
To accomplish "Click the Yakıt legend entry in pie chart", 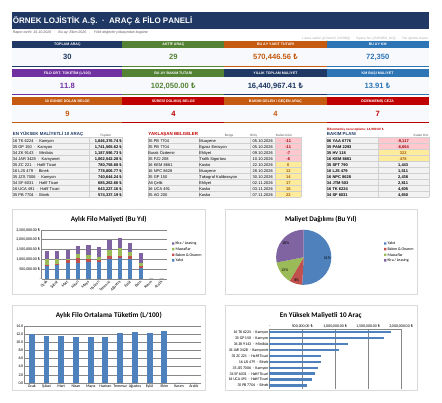I will [389, 243].
